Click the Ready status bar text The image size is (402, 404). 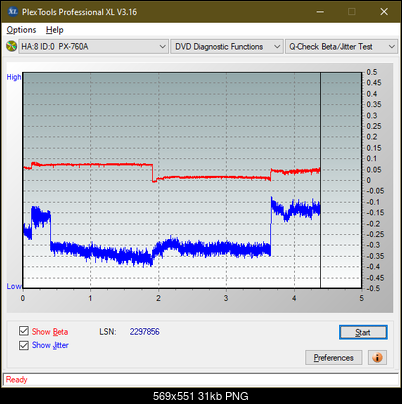17,380
